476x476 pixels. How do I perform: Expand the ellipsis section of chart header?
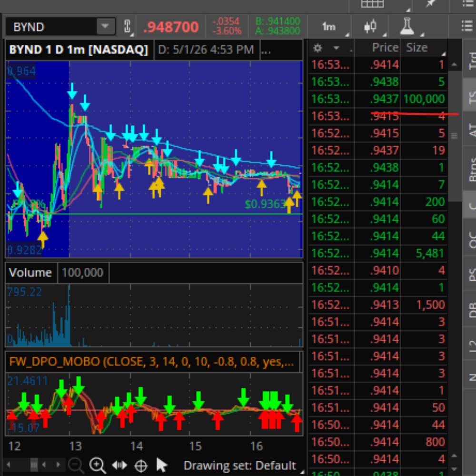(266, 50)
